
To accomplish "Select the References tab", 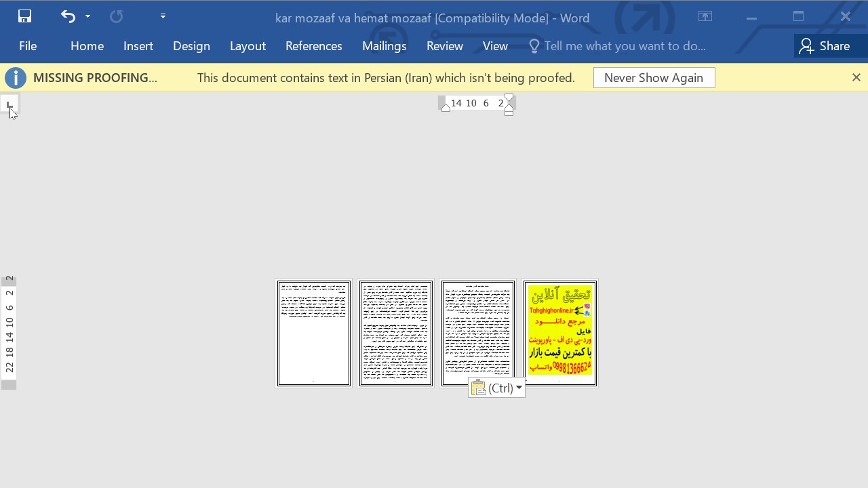I will click(313, 46).
